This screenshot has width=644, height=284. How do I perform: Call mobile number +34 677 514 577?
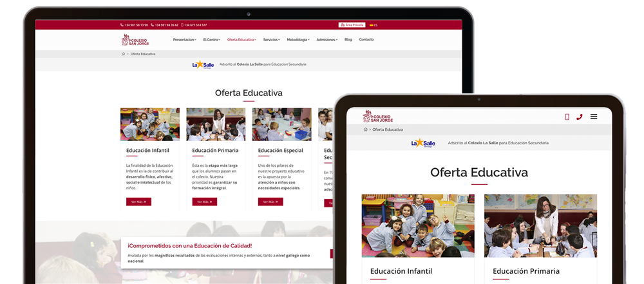pos(194,25)
